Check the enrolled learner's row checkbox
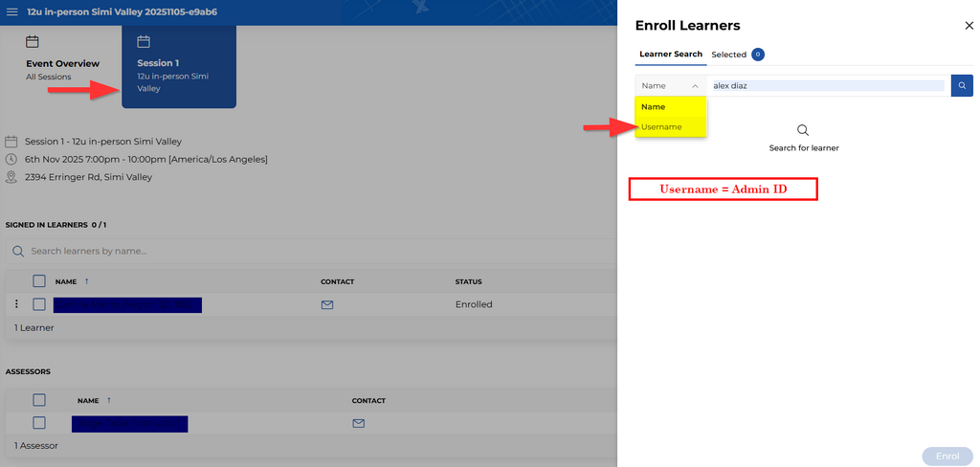Screen dimensions: 980x467 pyautogui.click(x=39, y=304)
